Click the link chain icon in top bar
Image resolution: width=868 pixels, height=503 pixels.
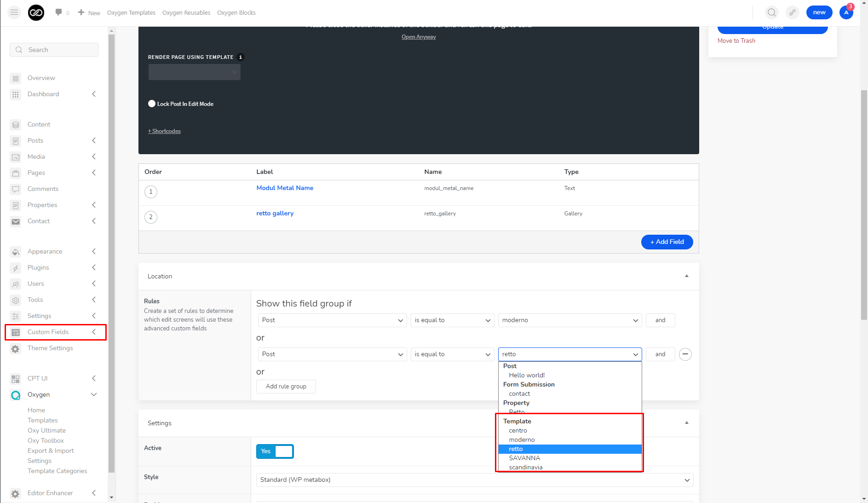793,12
